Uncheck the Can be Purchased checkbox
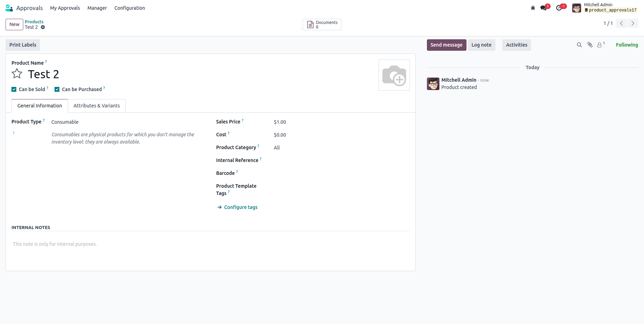This screenshot has width=644, height=324. (x=57, y=89)
